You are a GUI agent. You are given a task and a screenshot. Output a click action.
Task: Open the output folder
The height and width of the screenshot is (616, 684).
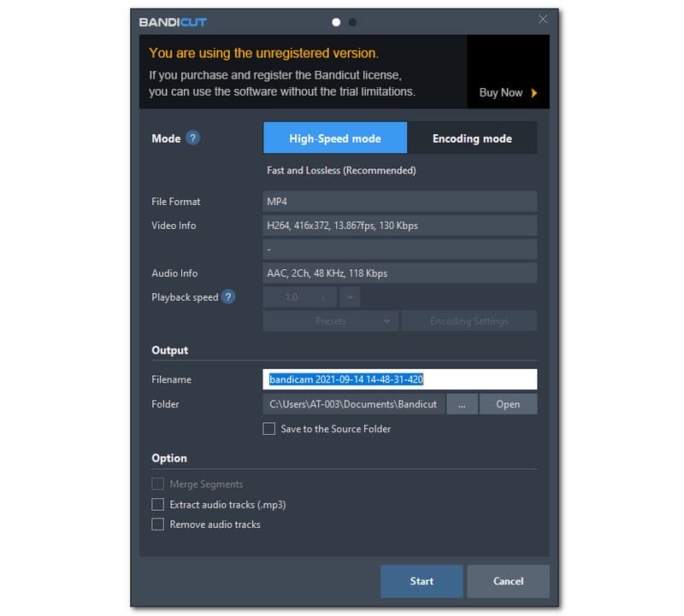pyautogui.click(x=508, y=404)
